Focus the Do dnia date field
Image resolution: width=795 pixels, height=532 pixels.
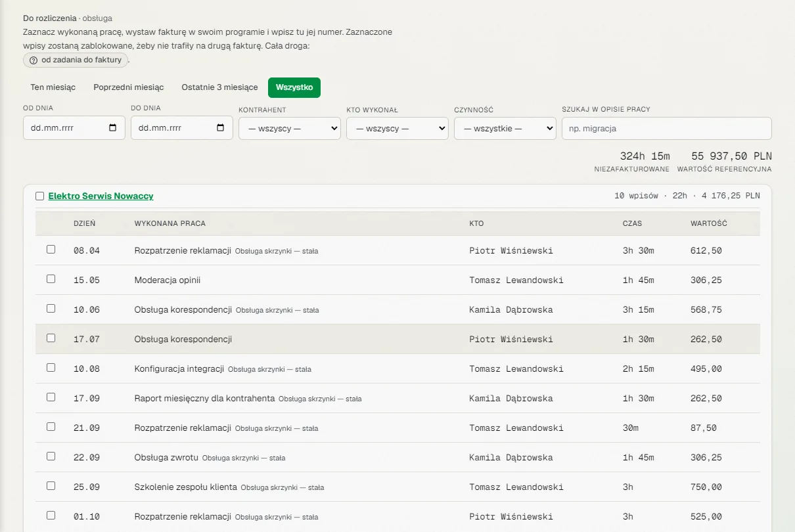pos(182,128)
